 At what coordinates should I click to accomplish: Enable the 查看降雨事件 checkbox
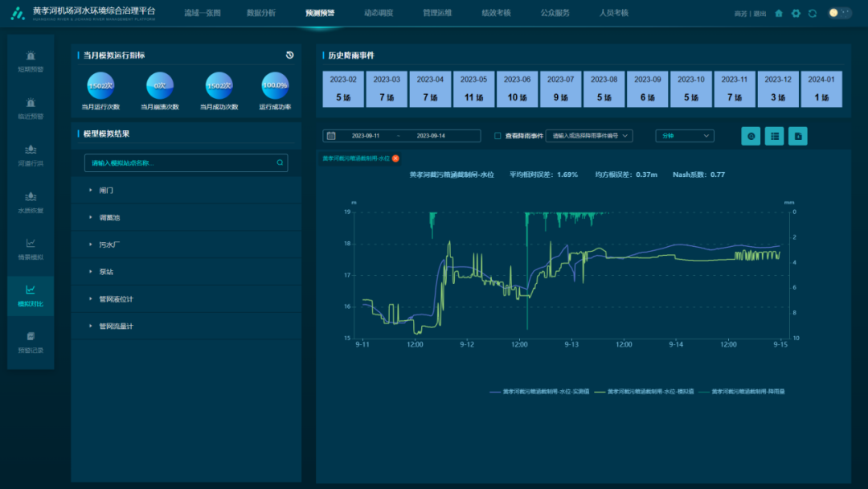click(497, 136)
